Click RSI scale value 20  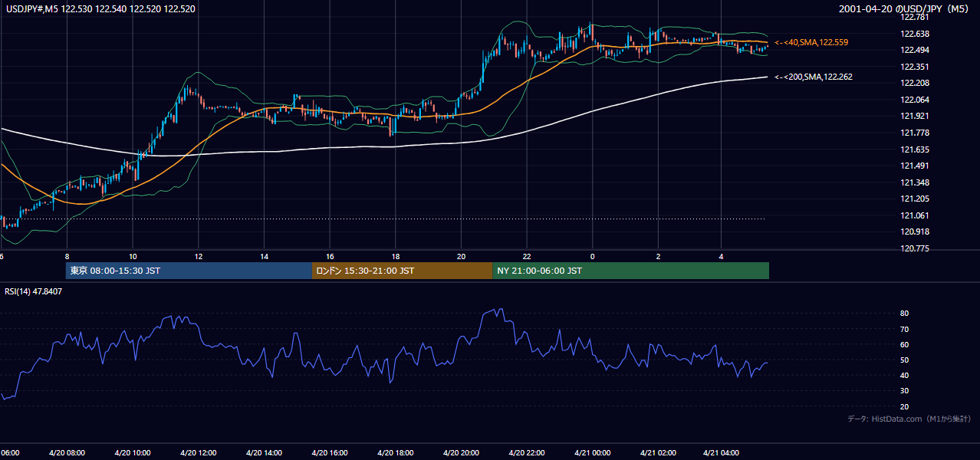pyautogui.click(x=904, y=406)
